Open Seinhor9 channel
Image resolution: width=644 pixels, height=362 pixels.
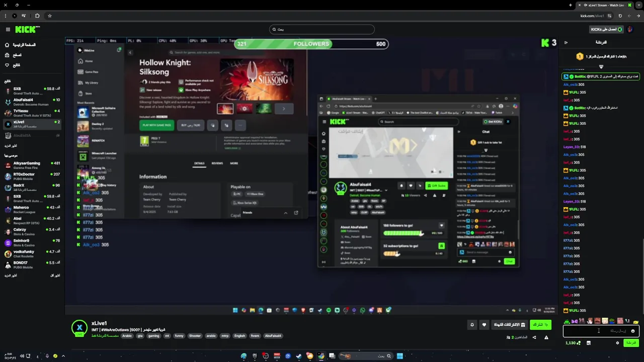pos(32,243)
